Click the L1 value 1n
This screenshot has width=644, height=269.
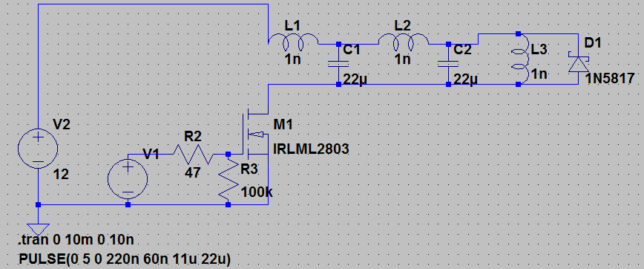292,59
